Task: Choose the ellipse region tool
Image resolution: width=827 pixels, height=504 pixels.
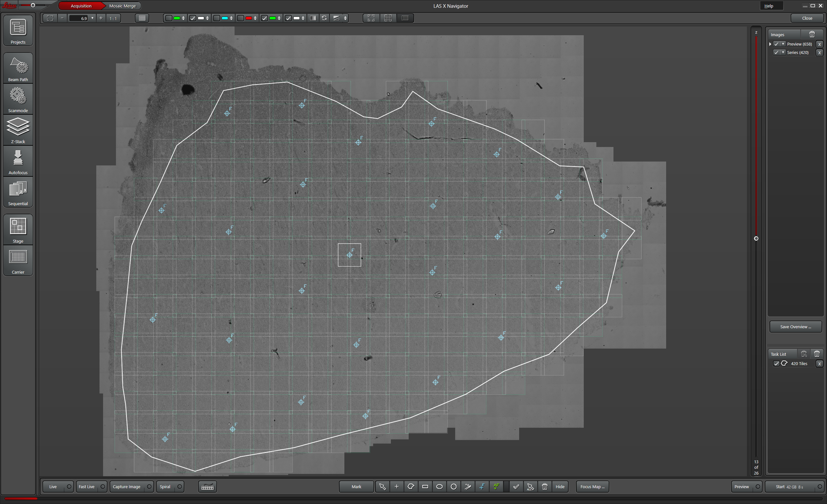Action: click(439, 487)
